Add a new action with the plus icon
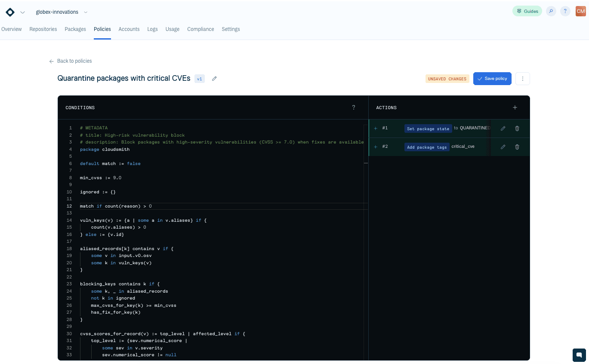This screenshot has width=589, height=364. [515, 107]
